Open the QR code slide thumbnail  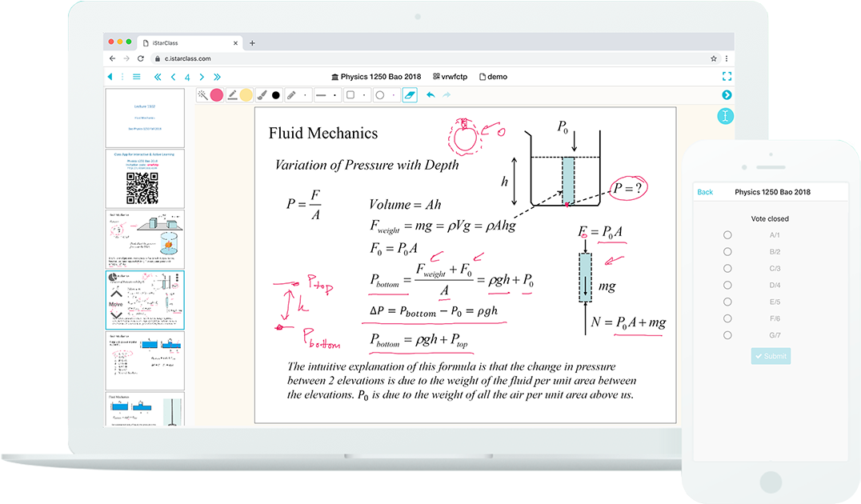click(x=145, y=178)
